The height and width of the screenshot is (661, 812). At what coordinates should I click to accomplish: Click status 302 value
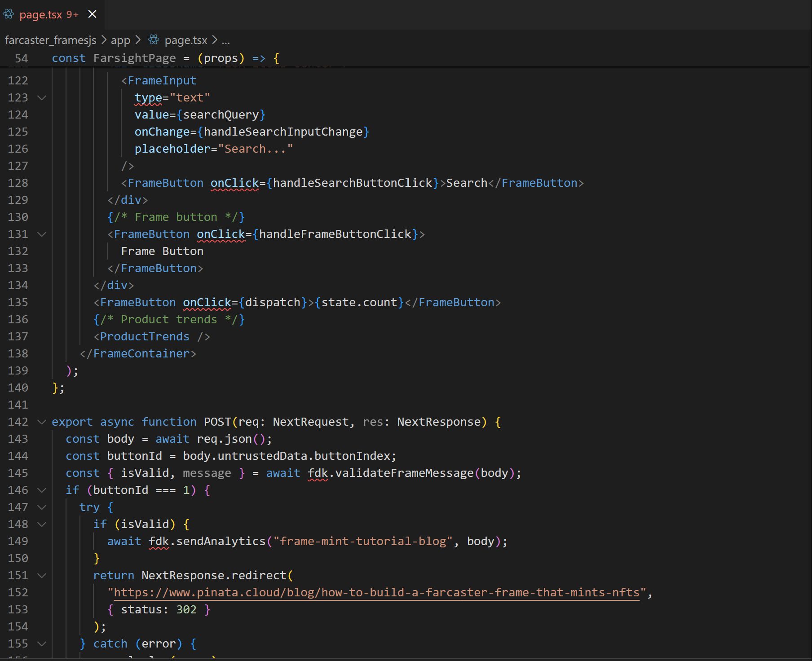[x=186, y=609]
